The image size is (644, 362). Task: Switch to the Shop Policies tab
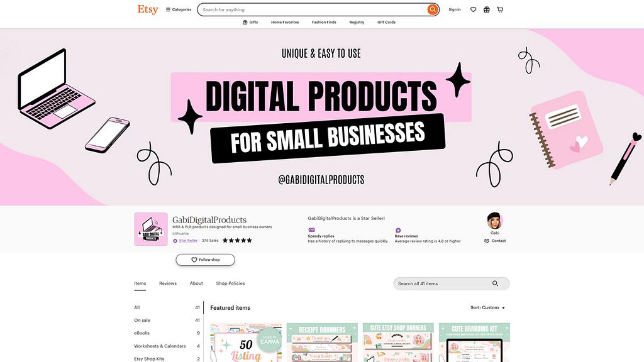(x=230, y=283)
